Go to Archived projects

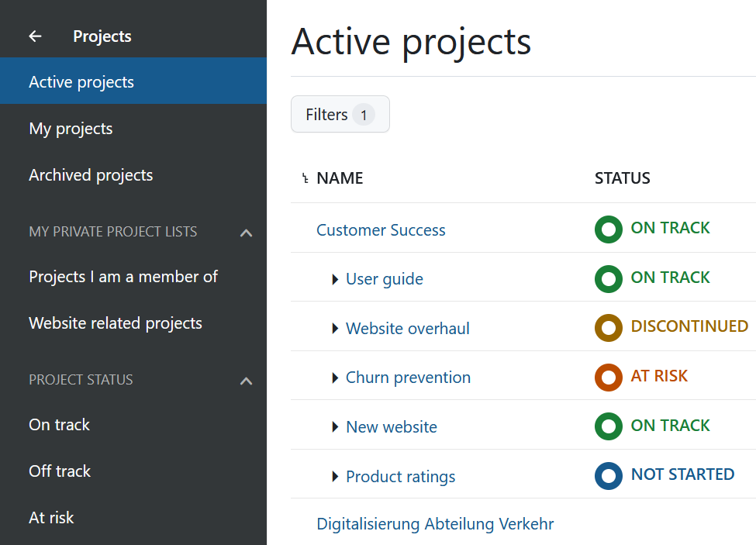tap(91, 175)
